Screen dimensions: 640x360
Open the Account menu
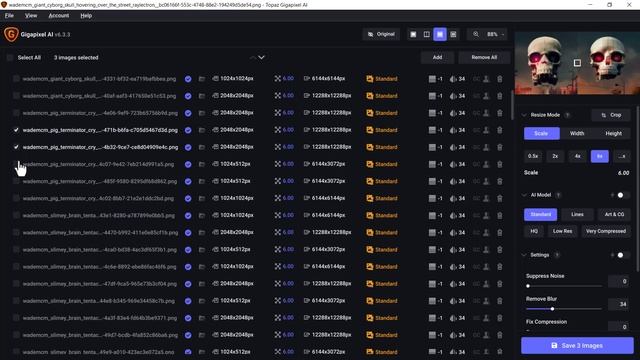coord(59,16)
